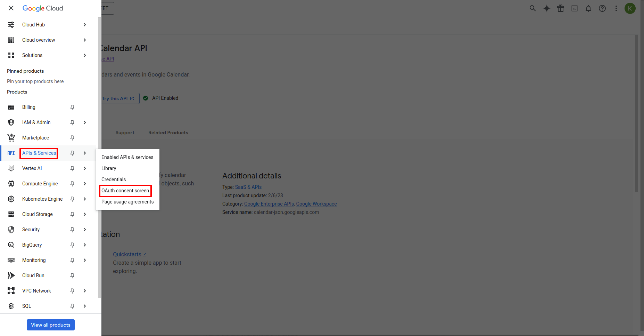Click the Compute Engine chip icon
Image resolution: width=644 pixels, height=336 pixels.
coord(11,184)
